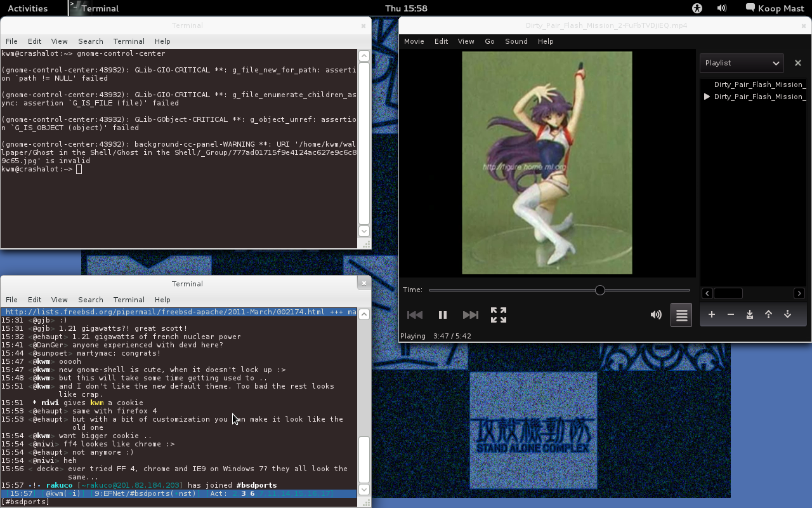Click the video frame in movie player
812x508 pixels.
pos(547,163)
